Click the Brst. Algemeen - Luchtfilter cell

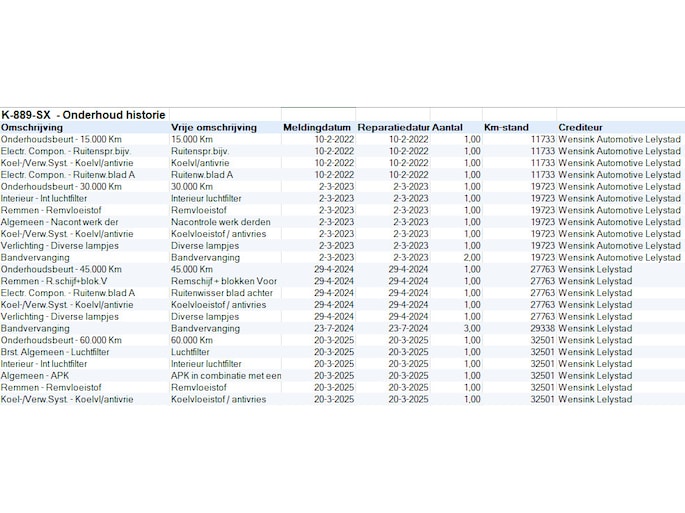60,353
